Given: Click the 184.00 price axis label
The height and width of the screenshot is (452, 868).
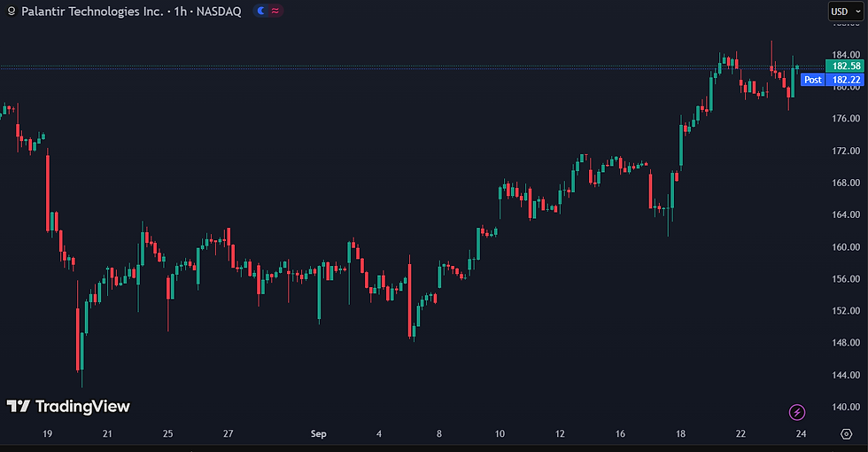Looking at the screenshot, I should [x=846, y=54].
